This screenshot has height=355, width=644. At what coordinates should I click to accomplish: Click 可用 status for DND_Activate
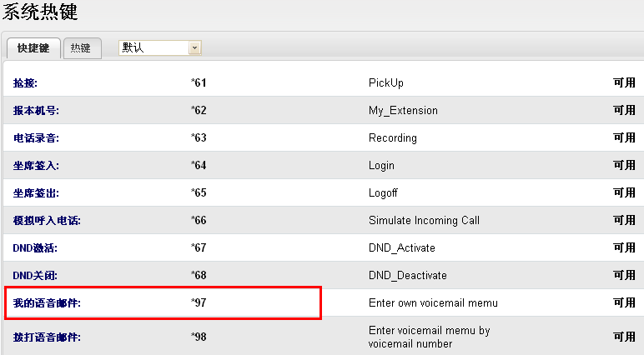click(x=624, y=248)
